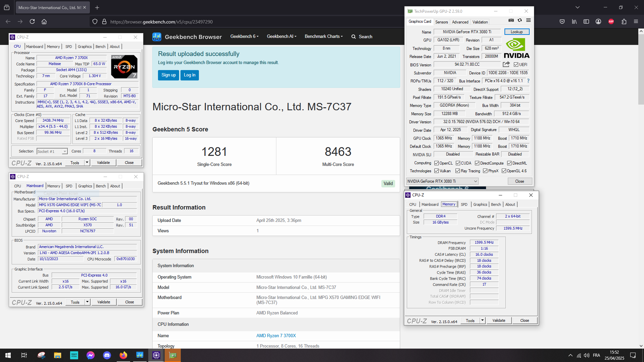Toggle the PhysX checkbox
Screen dimensions: 644x362
coord(485,171)
